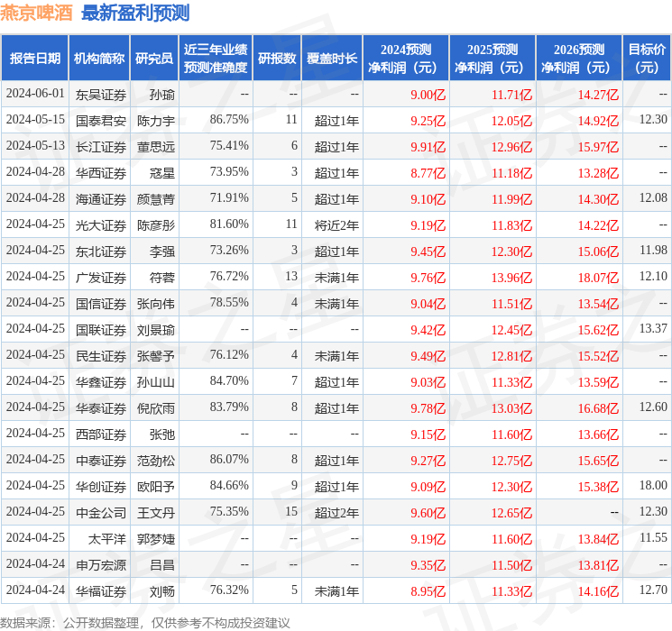The width and height of the screenshot is (672, 631).
Task: Click the 燕京啤酒 title text
Action: 36,13
